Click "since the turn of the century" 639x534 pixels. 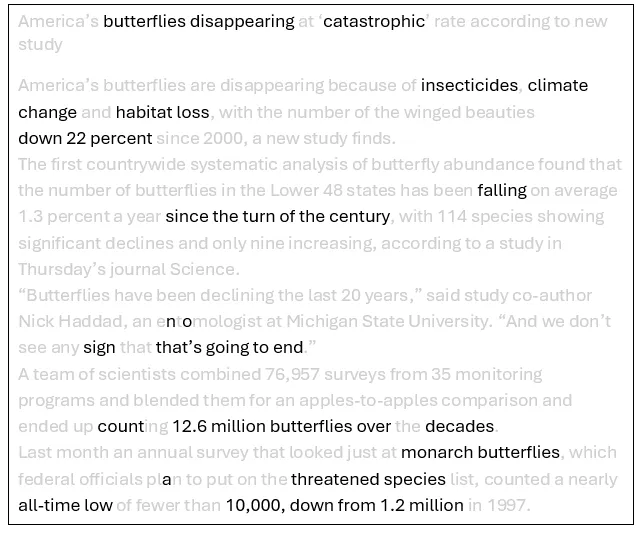pos(277,216)
